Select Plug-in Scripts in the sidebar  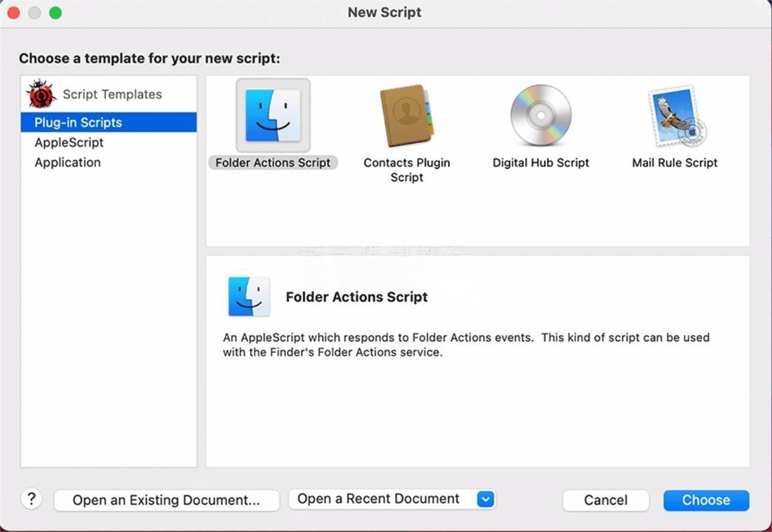(108, 122)
